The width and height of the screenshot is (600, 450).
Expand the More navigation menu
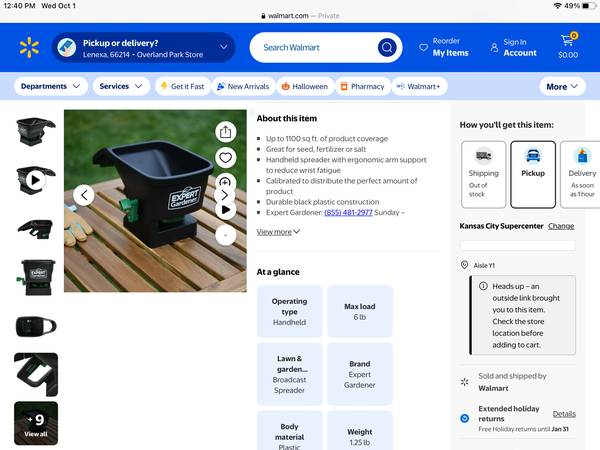(562, 87)
